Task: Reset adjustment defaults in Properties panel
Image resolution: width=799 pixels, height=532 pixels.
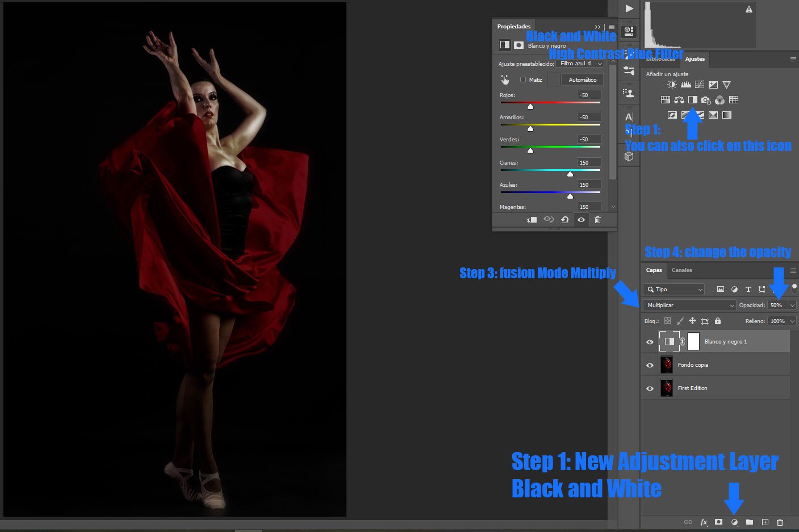Action: click(564, 220)
